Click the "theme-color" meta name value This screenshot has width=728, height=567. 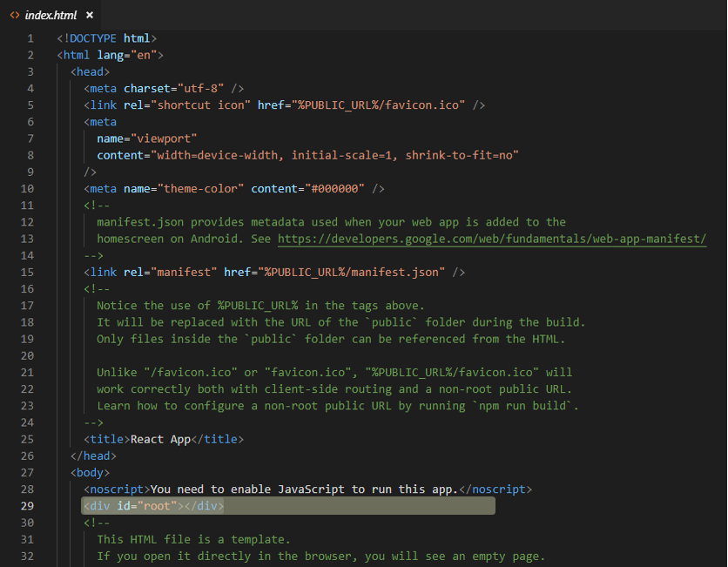point(200,188)
